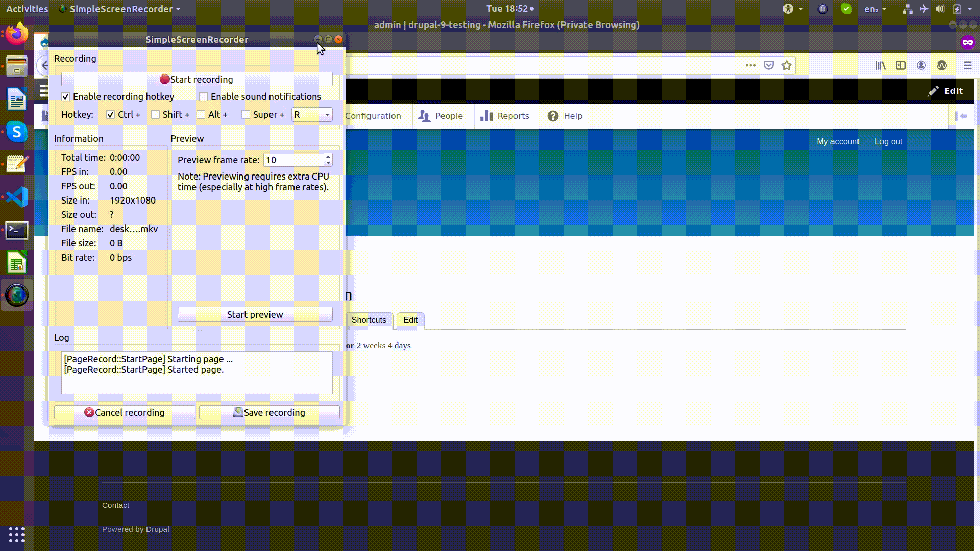Bookmark the page with the star icon
The height and width of the screenshot is (551, 980).
tap(787, 65)
